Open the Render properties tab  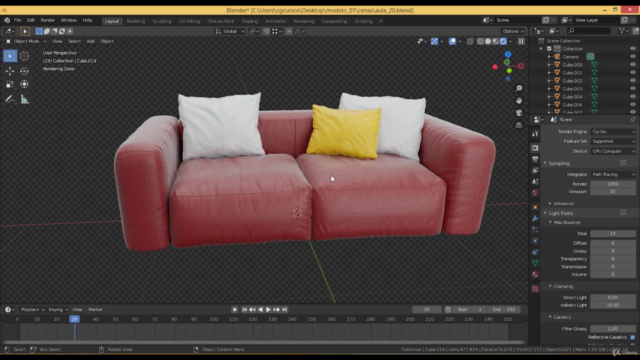[535, 148]
